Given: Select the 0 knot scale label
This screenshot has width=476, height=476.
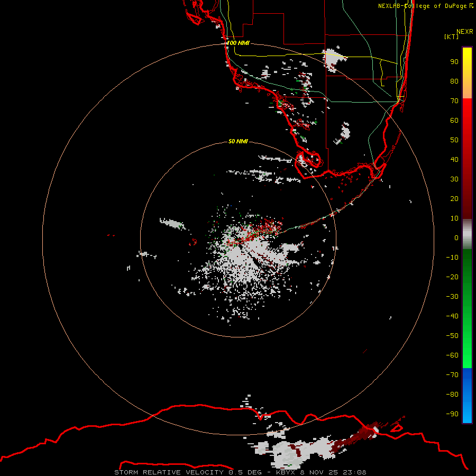Looking at the screenshot, I should [456, 238].
